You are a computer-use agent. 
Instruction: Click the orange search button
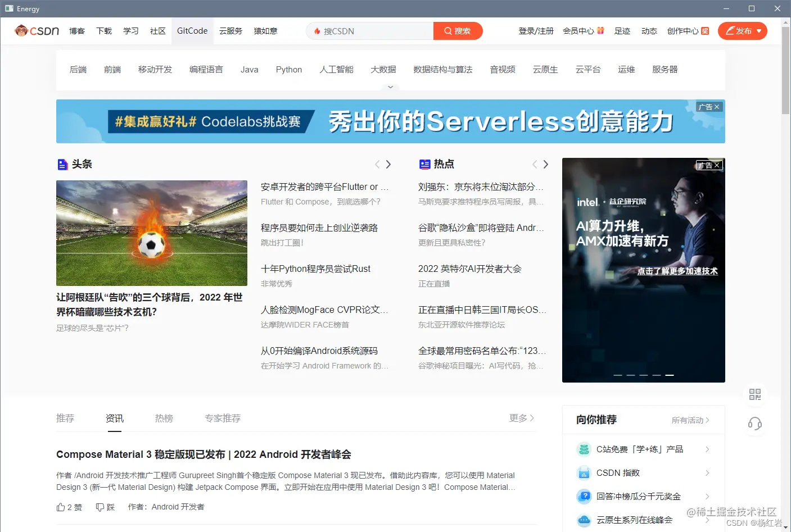tap(458, 31)
